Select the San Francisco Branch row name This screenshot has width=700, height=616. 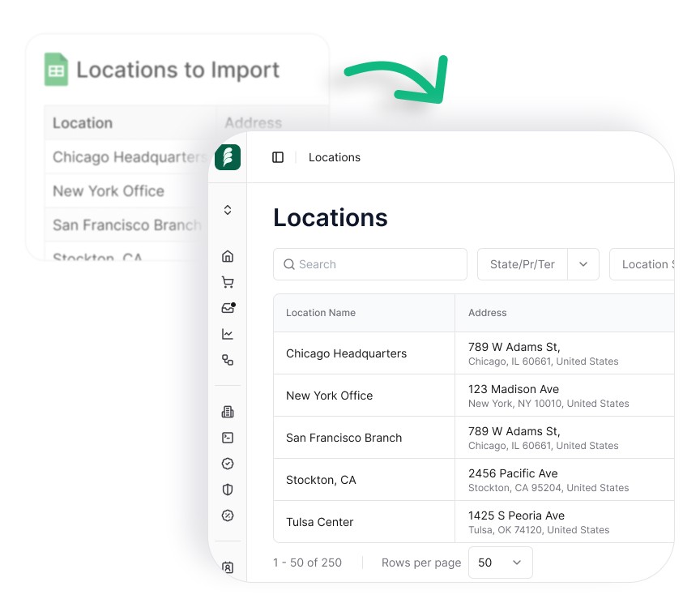[344, 438]
